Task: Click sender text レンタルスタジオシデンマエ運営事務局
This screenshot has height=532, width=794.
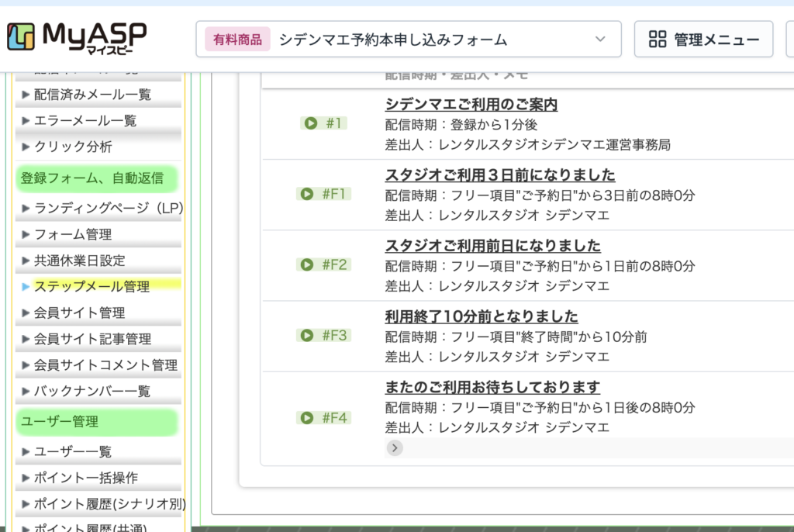Action: pyautogui.click(x=554, y=145)
